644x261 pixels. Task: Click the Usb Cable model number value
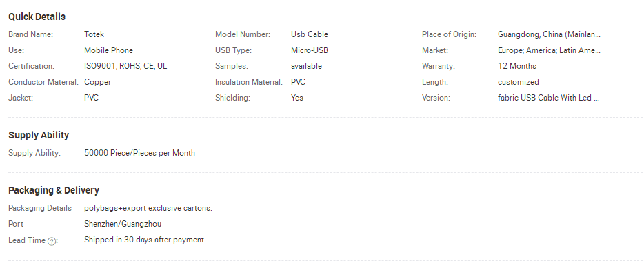click(310, 34)
